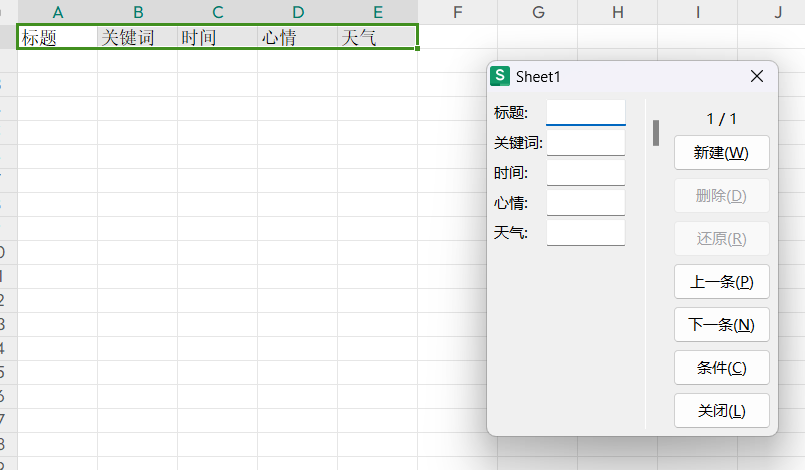805x470 pixels.
Task: Click the 删除(D) button
Action: pos(721,196)
